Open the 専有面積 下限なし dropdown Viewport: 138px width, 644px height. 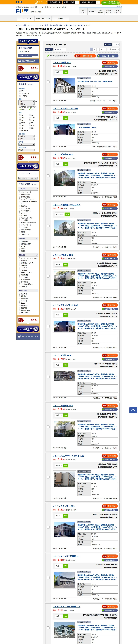27,136
